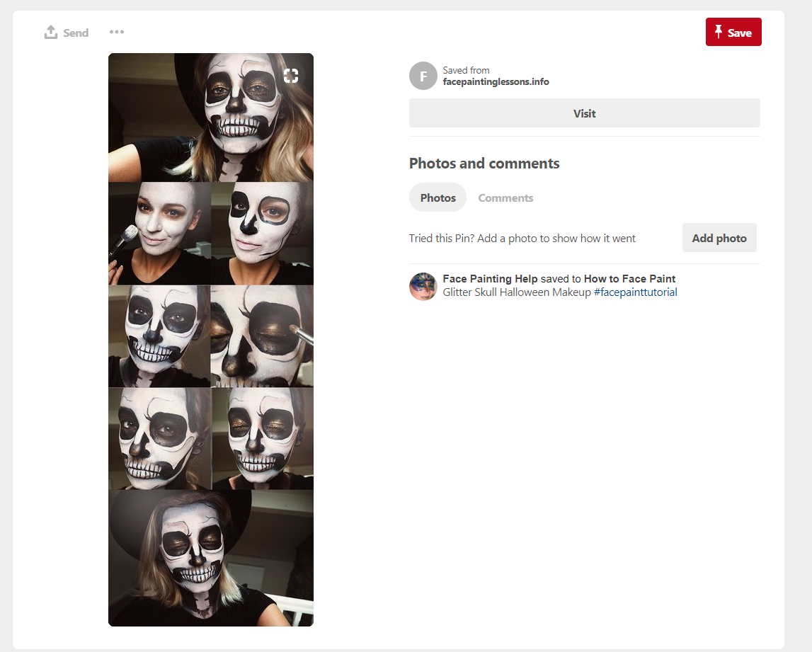Click the Send share icon
The image size is (812, 652).
coord(51,32)
